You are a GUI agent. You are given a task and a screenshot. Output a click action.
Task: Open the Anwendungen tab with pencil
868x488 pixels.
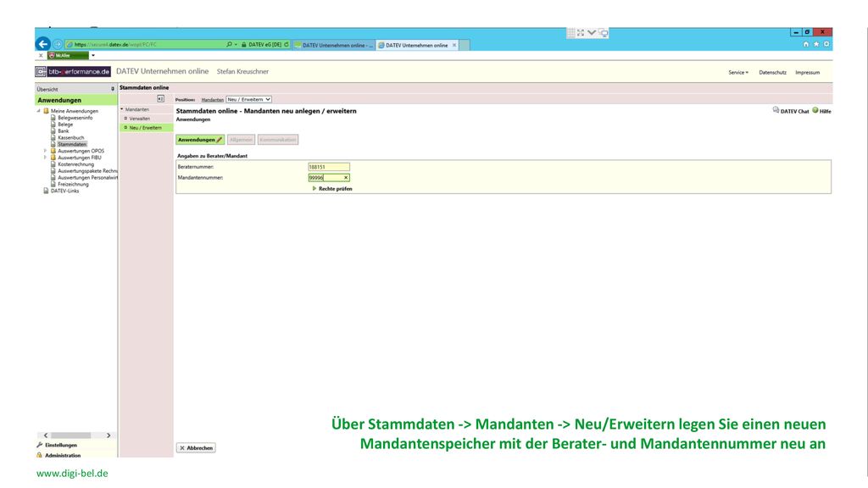pos(200,140)
